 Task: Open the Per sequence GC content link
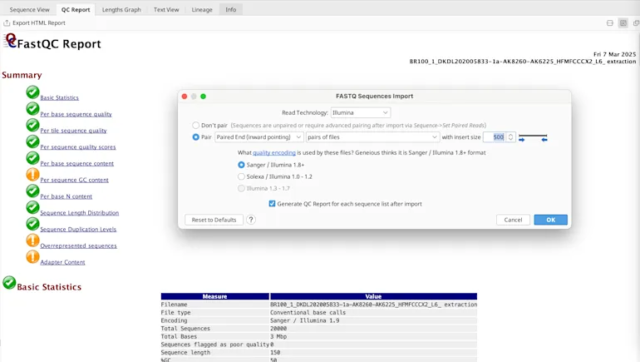pyautogui.click(x=74, y=180)
